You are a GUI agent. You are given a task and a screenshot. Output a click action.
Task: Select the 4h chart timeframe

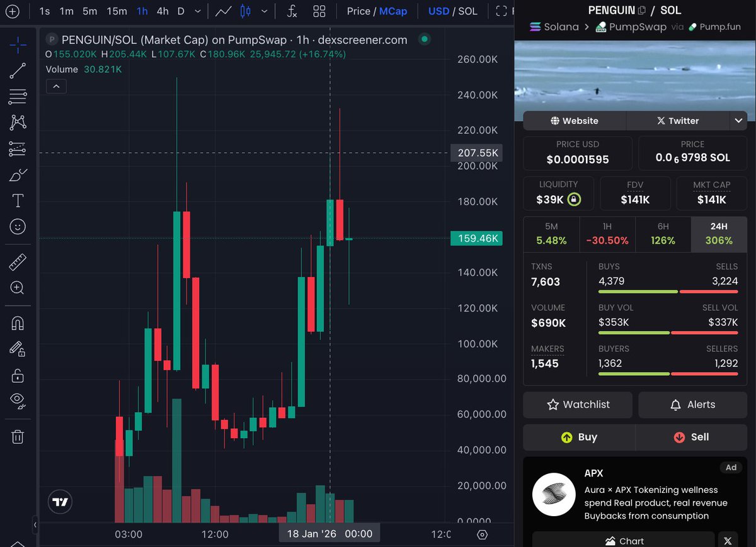point(163,11)
